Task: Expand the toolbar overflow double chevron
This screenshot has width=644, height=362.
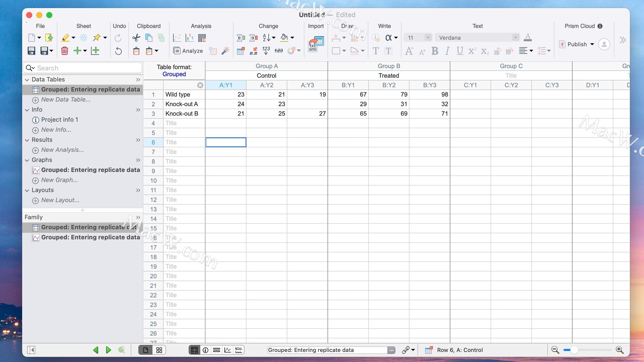Action: pyautogui.click(x=623, y=40)
